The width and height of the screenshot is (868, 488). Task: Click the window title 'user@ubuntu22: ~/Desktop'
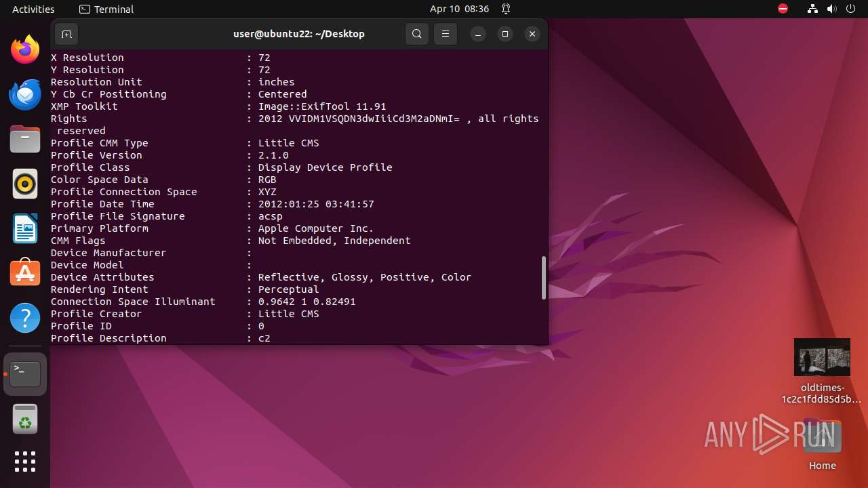(x=299, y=34)
